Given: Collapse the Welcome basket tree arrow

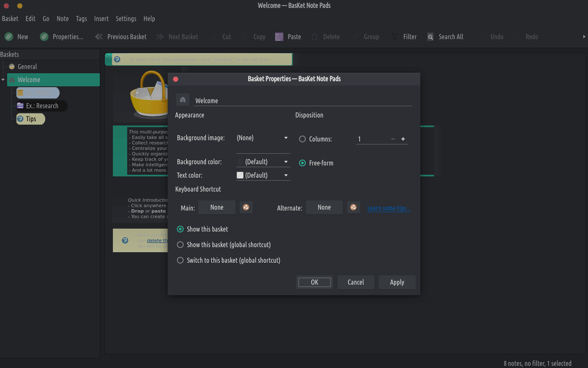Looking at the screenshot, I should point(3,80).
